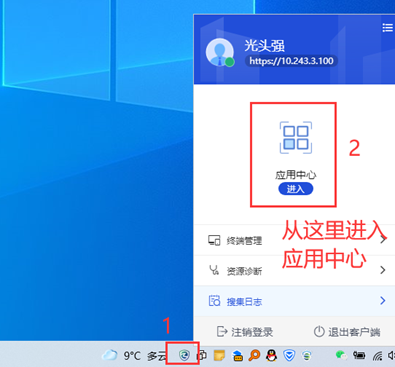This screenshot has height=367, width=395.
Task: Click the overlapping-windows tray icon beside the shield
Action: (x=202, y=356)
